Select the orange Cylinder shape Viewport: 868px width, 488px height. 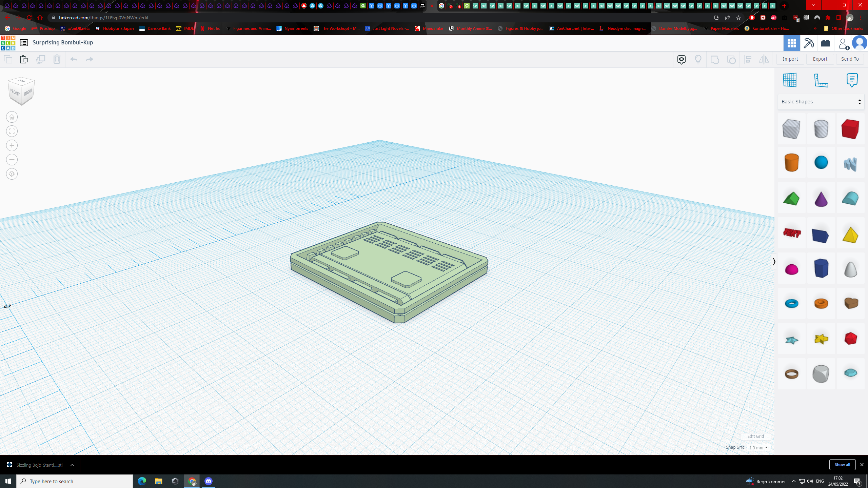tap(791, 162)
